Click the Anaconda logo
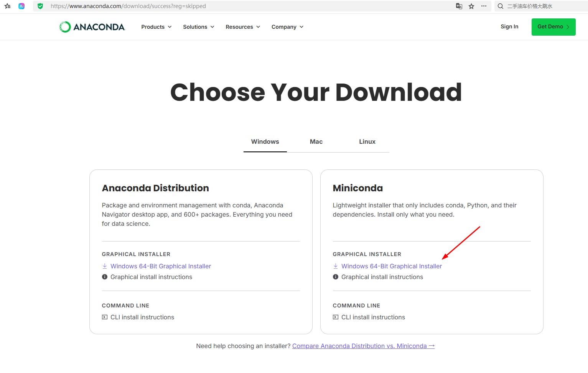This screenshot has height=373, width=588. point(92,27)
